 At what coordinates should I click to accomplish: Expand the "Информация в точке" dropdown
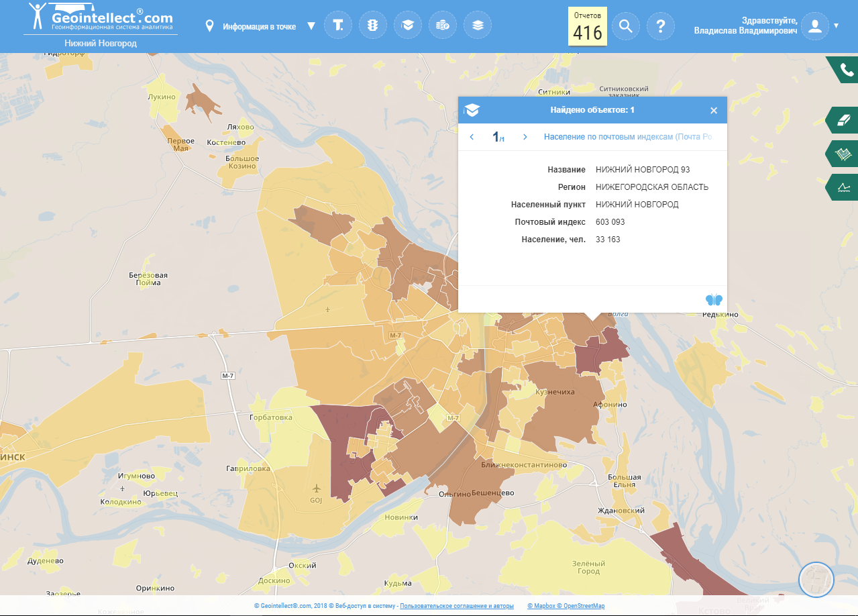(311, 26)
